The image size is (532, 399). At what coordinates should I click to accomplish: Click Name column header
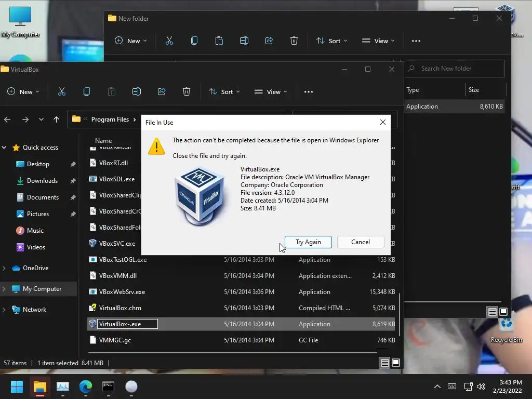[x=103, y=140]
